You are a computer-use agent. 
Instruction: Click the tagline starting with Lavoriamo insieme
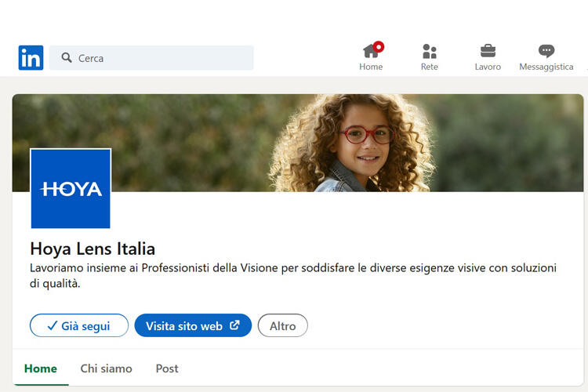pos(293,276)
